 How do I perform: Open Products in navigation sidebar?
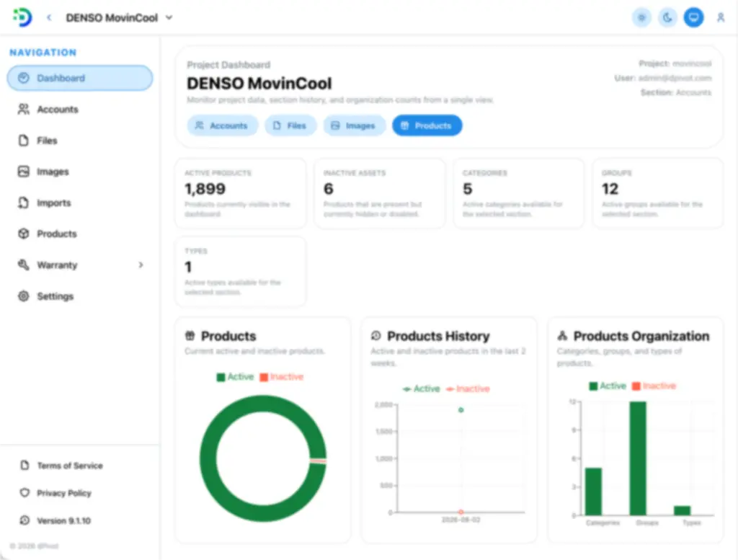tap(80, 234)
